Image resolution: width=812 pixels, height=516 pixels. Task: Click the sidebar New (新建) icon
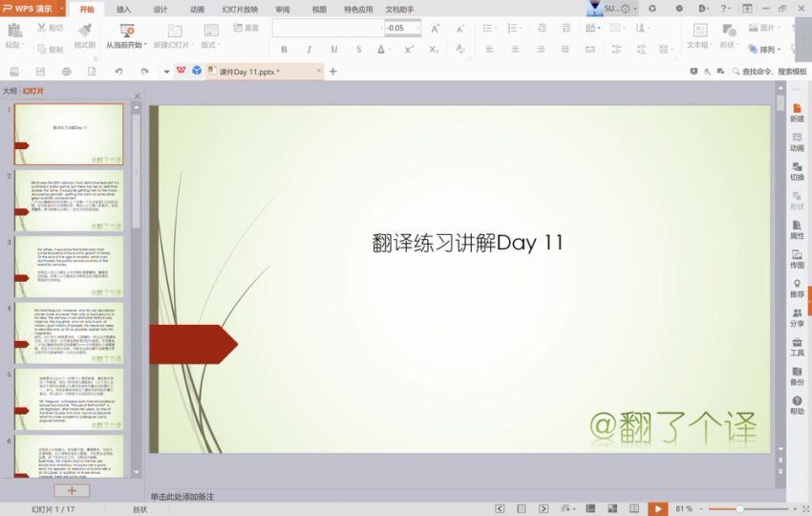797,113
